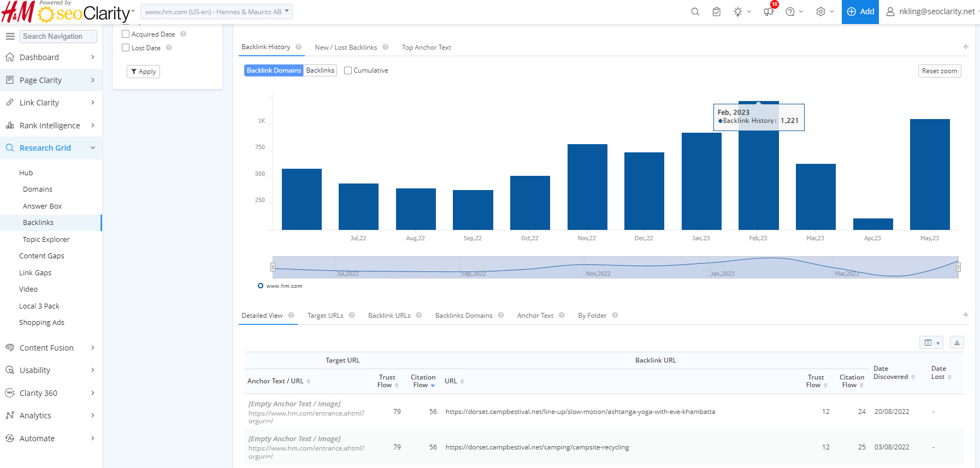Click help icon next to Backlink History tab

click(299, 47)
